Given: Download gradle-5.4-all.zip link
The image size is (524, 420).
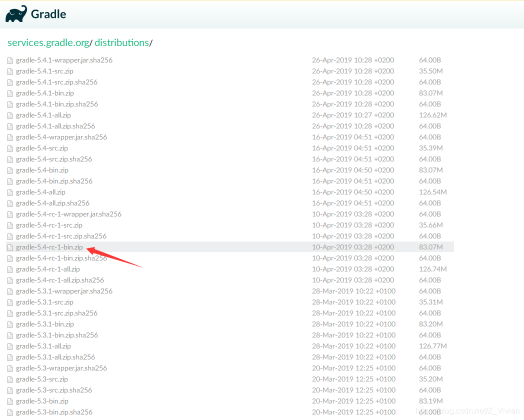Looking at the screenshot, I should pos(41,192).
